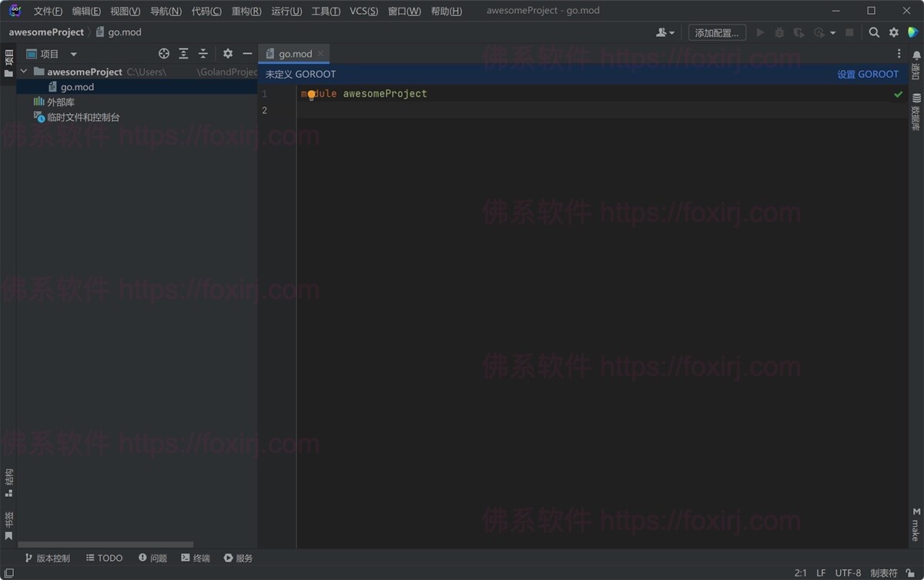Screen dimensions: 924x580
Task: Open IDE settings via the gear icon
Action: (x=893, y=32)
